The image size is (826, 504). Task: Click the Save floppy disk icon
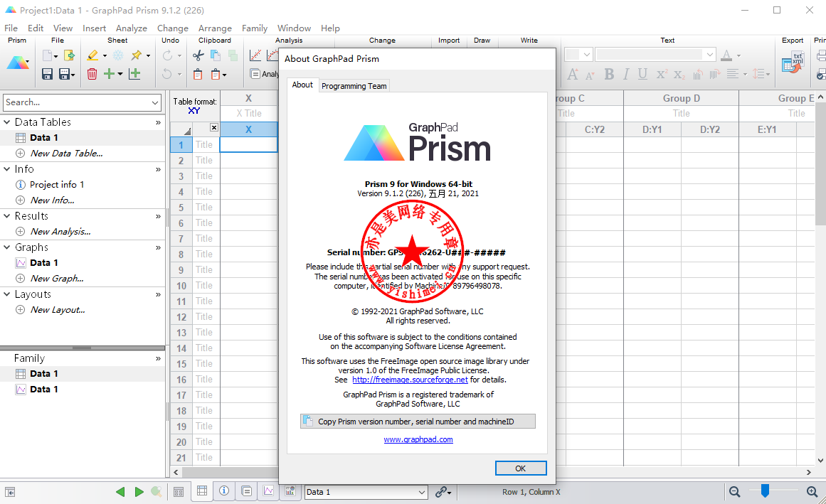(47, 74)
